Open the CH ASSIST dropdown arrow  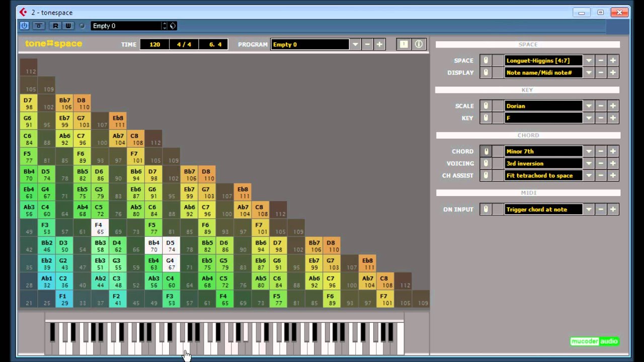click(589, 175)
